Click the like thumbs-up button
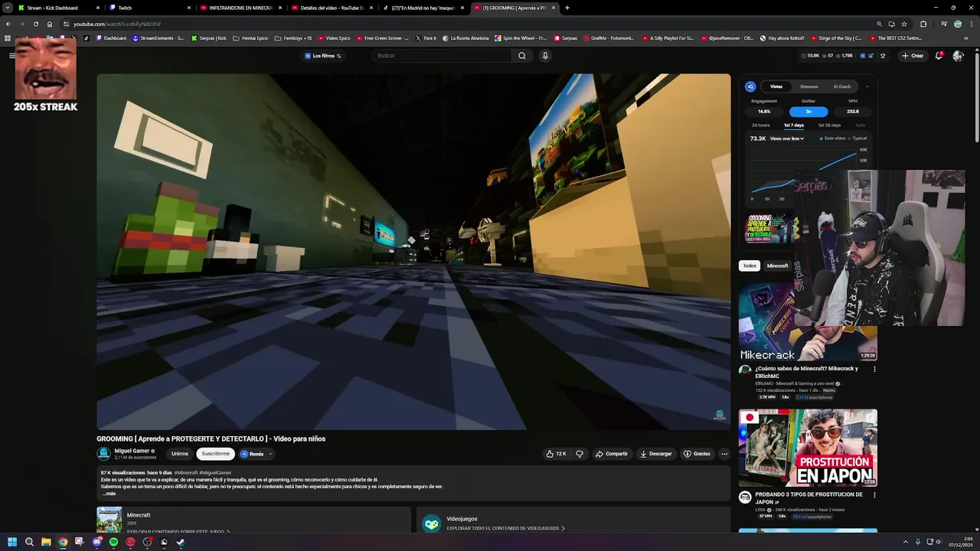Image resolution: width=980 pixels, height=551 pixels. tap(556, 454)
